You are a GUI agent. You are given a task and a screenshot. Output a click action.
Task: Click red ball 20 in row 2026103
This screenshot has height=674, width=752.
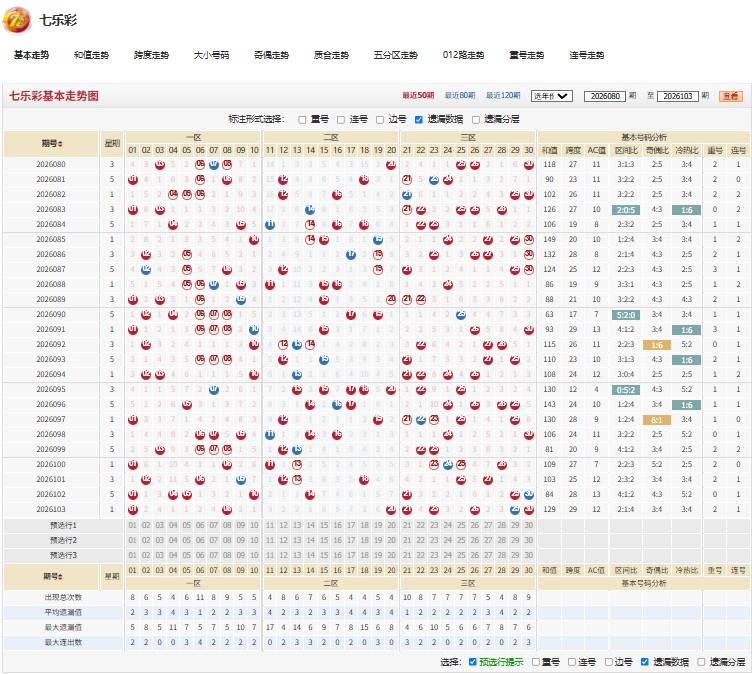tap(391, 509)
